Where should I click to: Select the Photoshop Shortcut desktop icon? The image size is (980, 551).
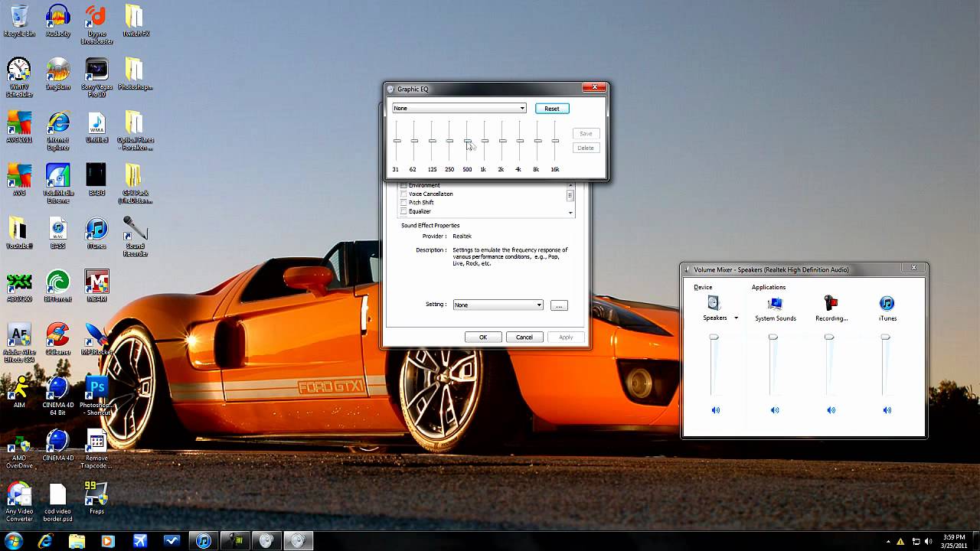point(96,396)
